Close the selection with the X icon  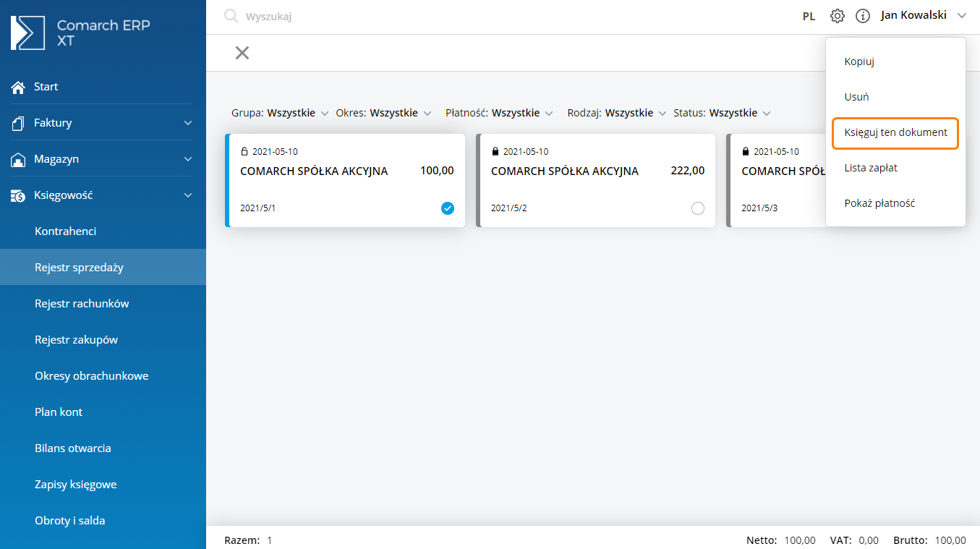[242, 53]
